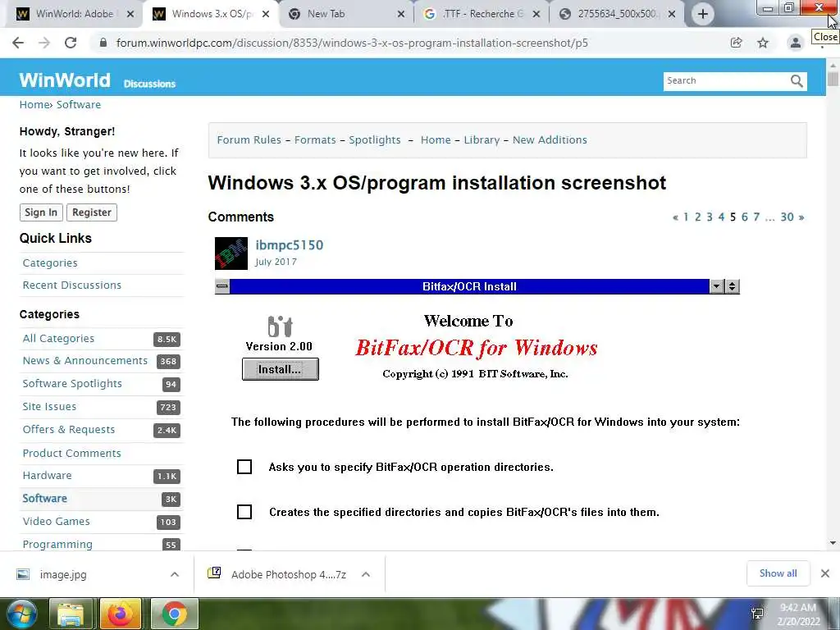840x630 pixels.
Task: Open the New Additions link
Action: [x=550, y=139]
